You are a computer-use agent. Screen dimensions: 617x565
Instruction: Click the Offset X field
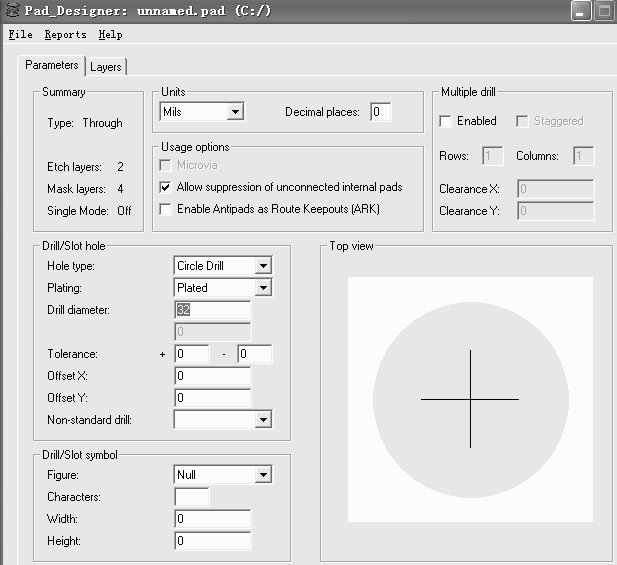[x=212, y=376]
